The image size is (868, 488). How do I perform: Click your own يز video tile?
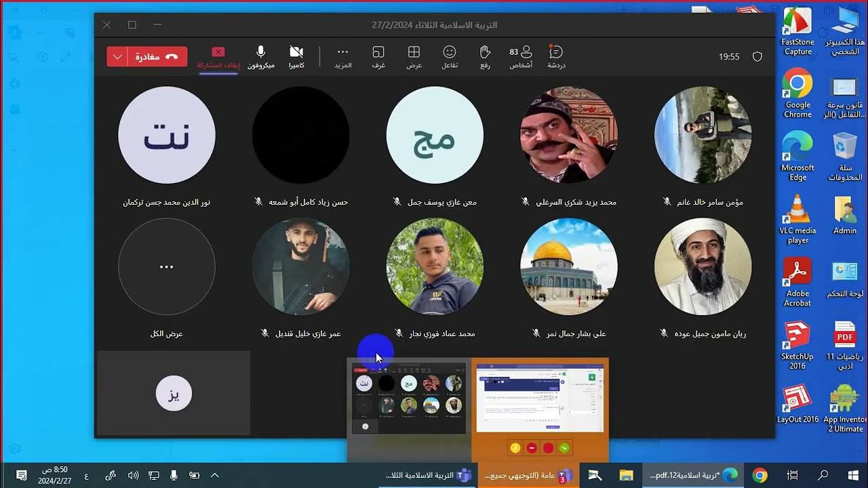tap(174, 393)
